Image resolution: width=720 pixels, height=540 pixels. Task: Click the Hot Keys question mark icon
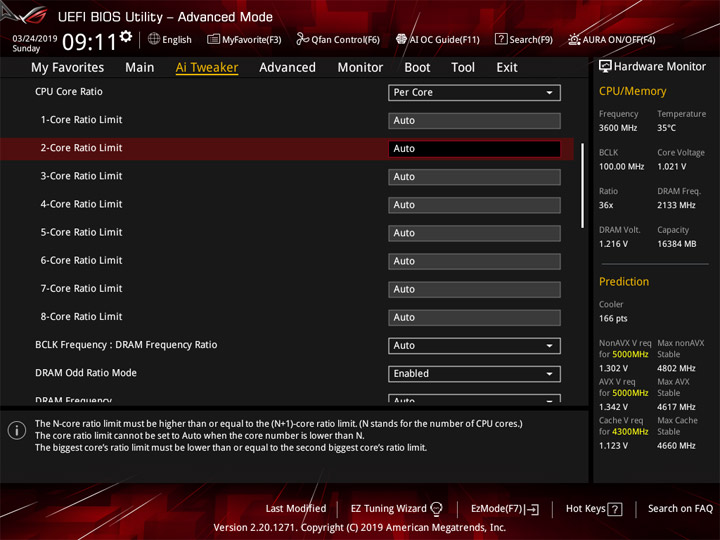pyautogui.click(x=615, y=509)
